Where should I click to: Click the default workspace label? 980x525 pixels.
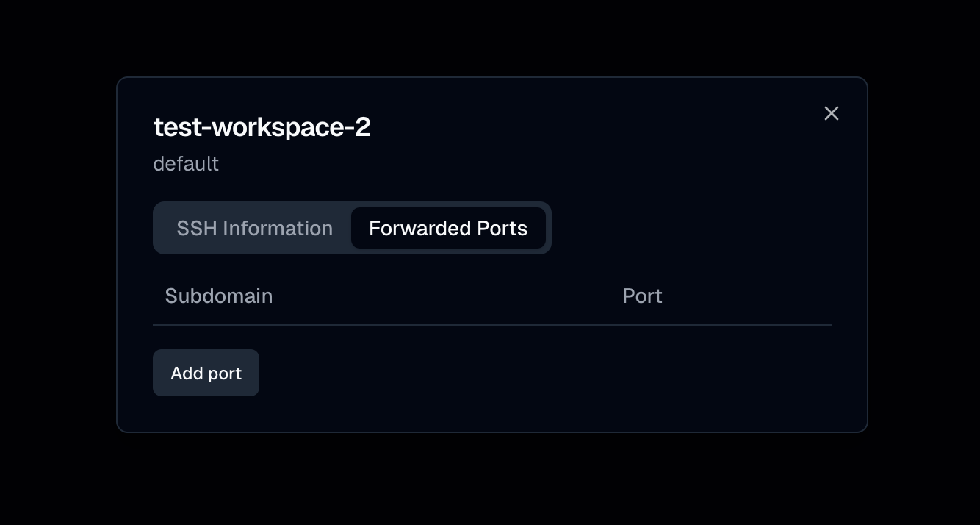(x=186, y=163)
